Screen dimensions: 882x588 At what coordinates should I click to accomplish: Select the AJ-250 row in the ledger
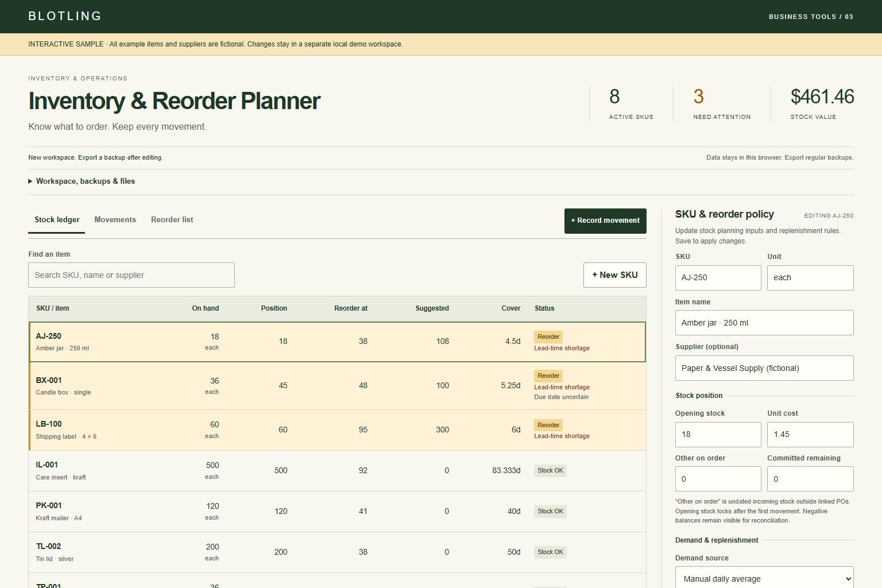(338, 342)
